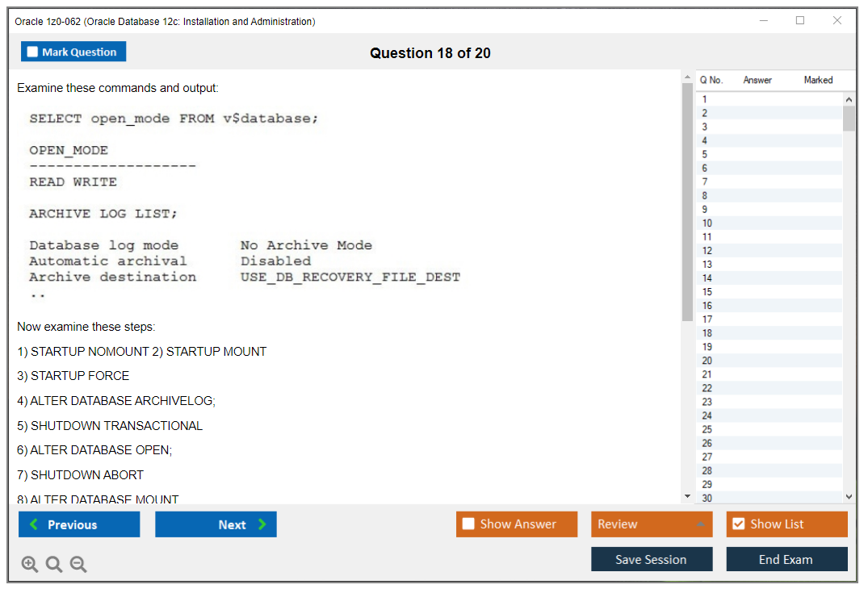
Task: Minimize the exam window
Action: (x=763, y=21)
